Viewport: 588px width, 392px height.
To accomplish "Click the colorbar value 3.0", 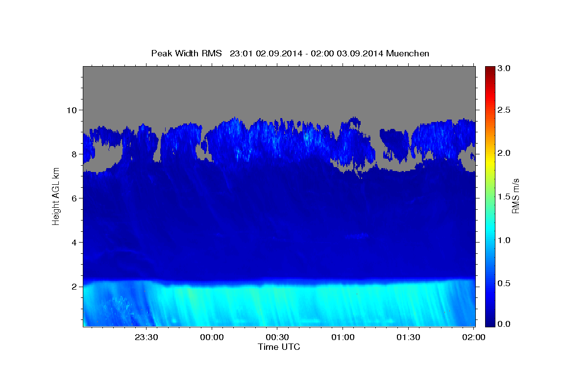I will click(x=505, y=68).
